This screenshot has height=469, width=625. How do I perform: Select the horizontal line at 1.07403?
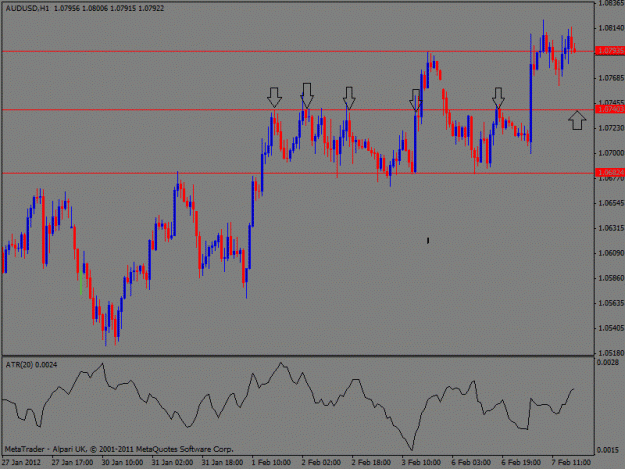pyautogui.click(x=298, y=110)
